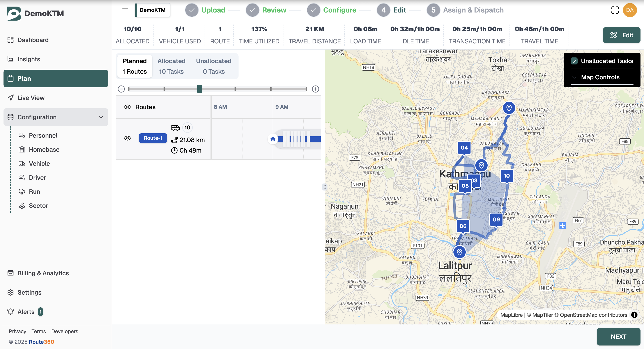
Task: Click the hamburger menu icon
Action: pos(125,10)
